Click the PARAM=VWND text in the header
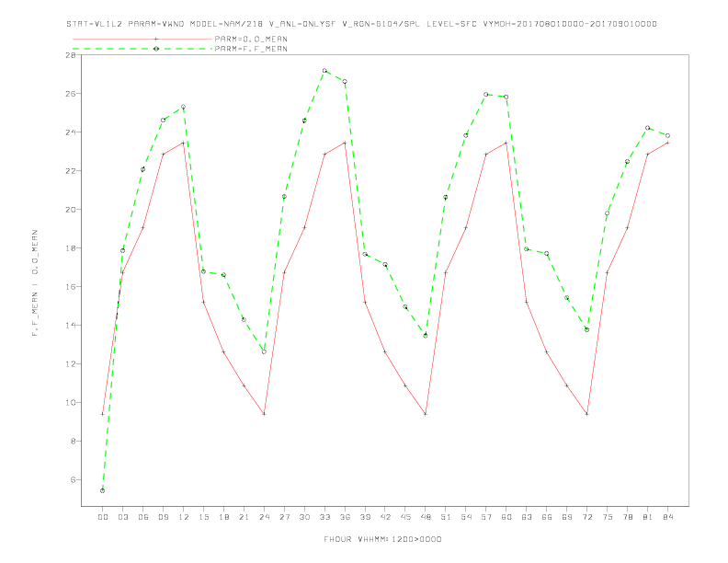728x563 pixels. tap(156, 24)
